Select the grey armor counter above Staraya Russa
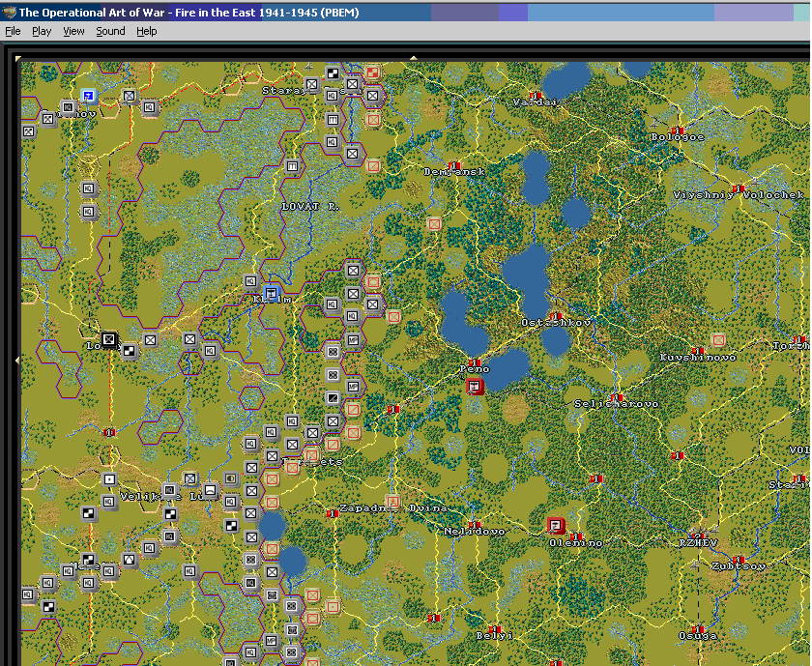The height and width of the screenshot is (666, 812). tap(333, 73)
